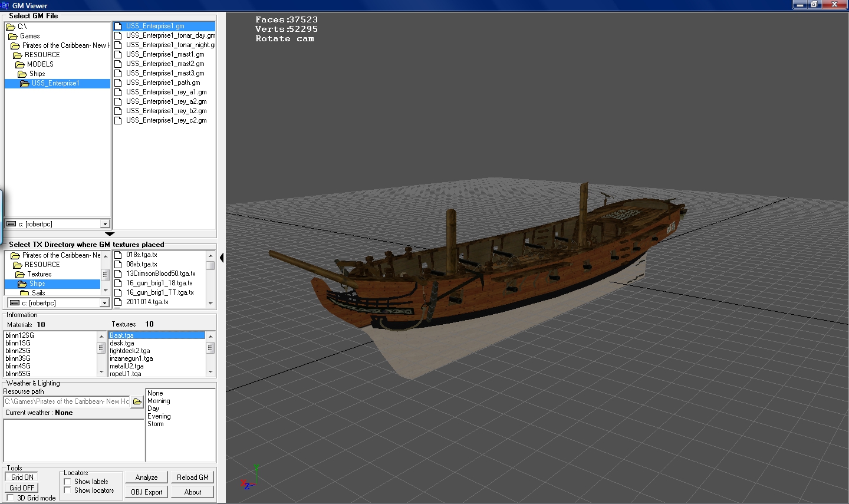The width and height of the screenshot is (849, 504).
Task: Select the texture file 2011014.tga.tx
Action: click(147, 302)
